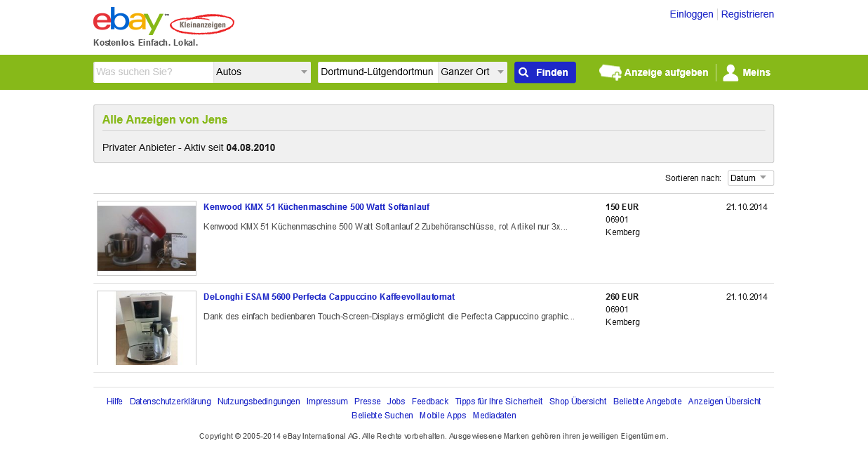Screen dimensions: 868x464
Task: Open the Mediadaten footer link
Action: (495, 416)
